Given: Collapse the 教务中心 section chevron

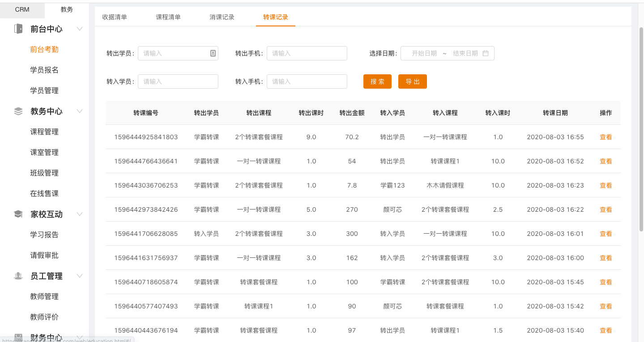Looking at the screenshot, I should (80, 111).
